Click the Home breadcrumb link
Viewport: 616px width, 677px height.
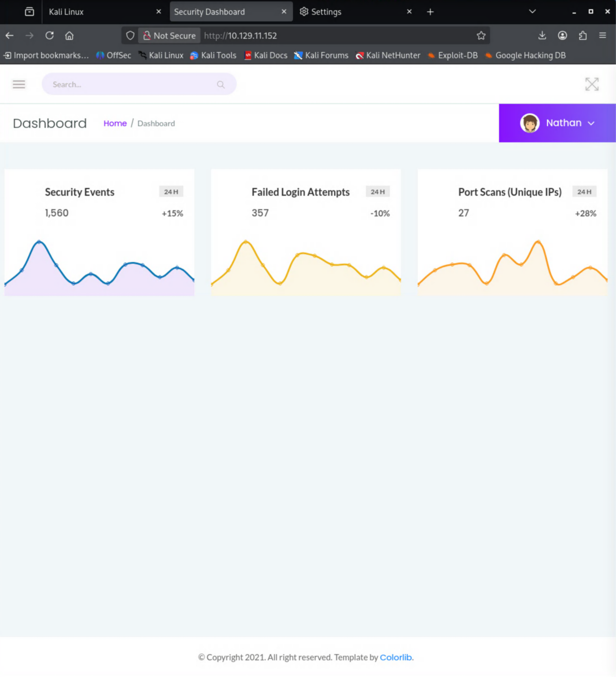(115, 123)
